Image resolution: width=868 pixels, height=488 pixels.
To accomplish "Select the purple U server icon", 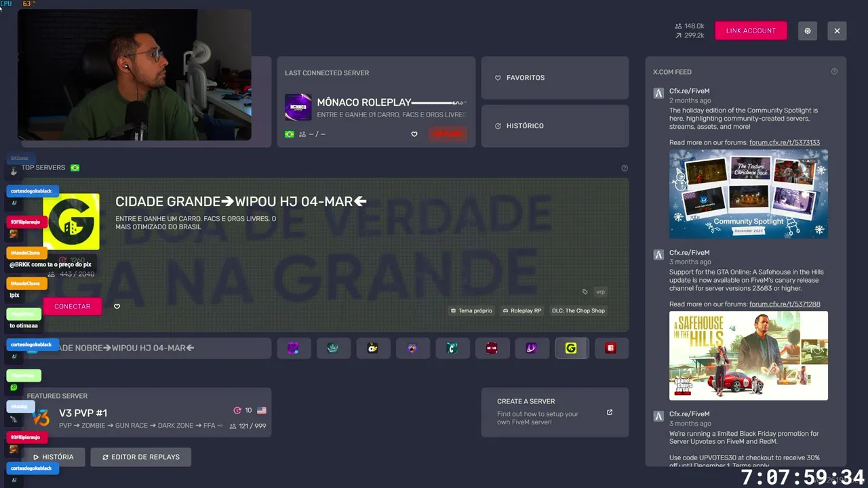I will point(532,348).
